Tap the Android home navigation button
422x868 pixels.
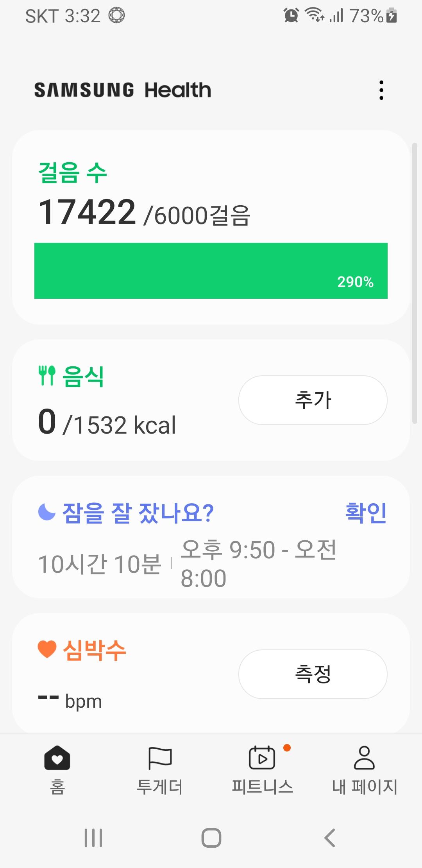[211, 838]
